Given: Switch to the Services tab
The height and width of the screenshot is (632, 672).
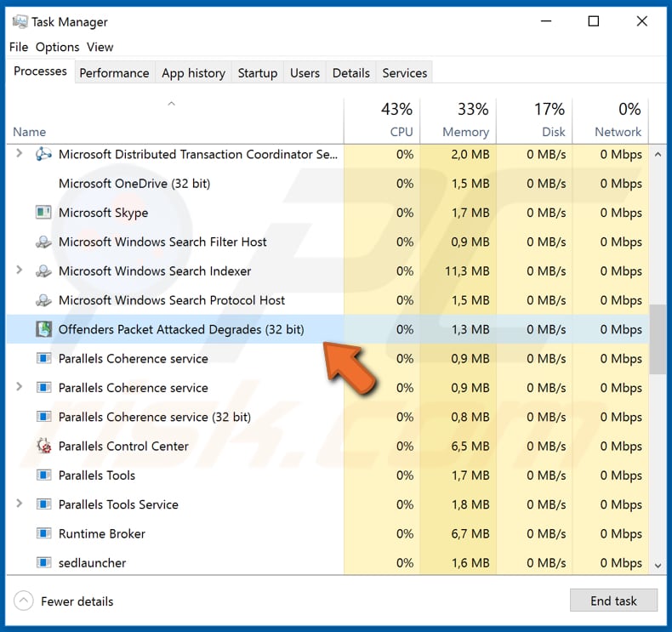Looking at the screenshot, I should (405, 73).
